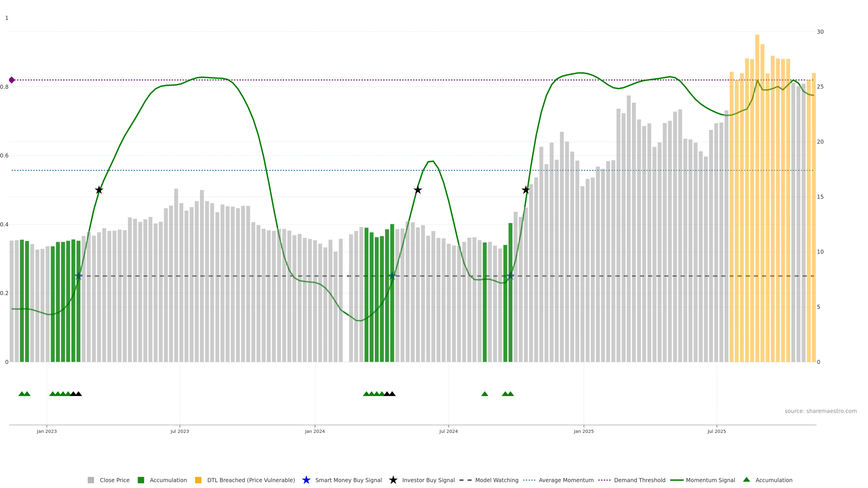Click the lone green accumulation triangle
The width and height of the screenshot is (868, 488).
click(485, 394)
